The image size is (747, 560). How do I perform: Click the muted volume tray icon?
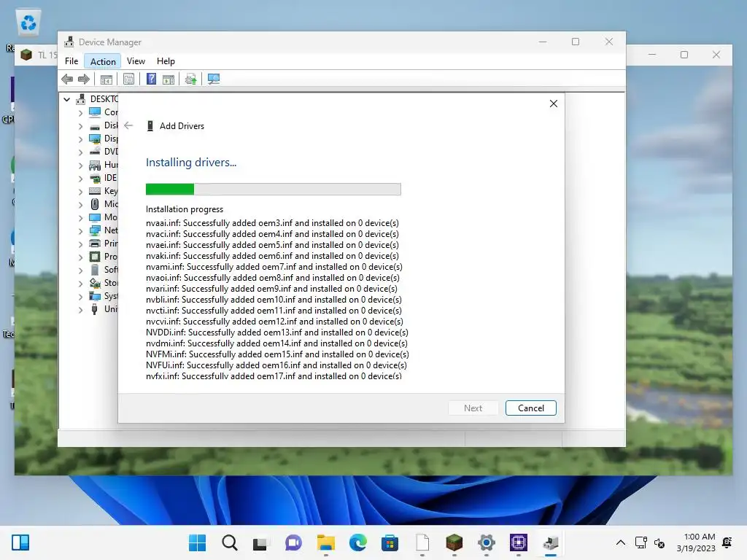pos(659,542)
